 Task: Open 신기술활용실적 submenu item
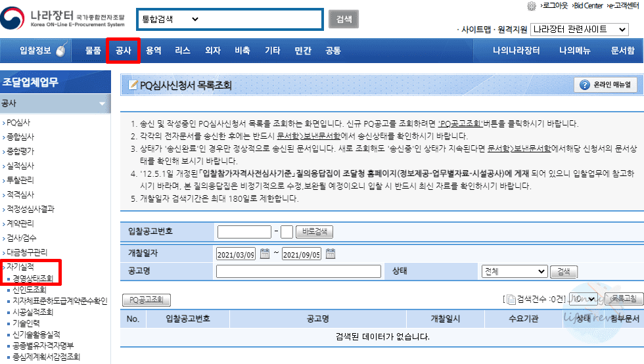click(x=37, y=334)
